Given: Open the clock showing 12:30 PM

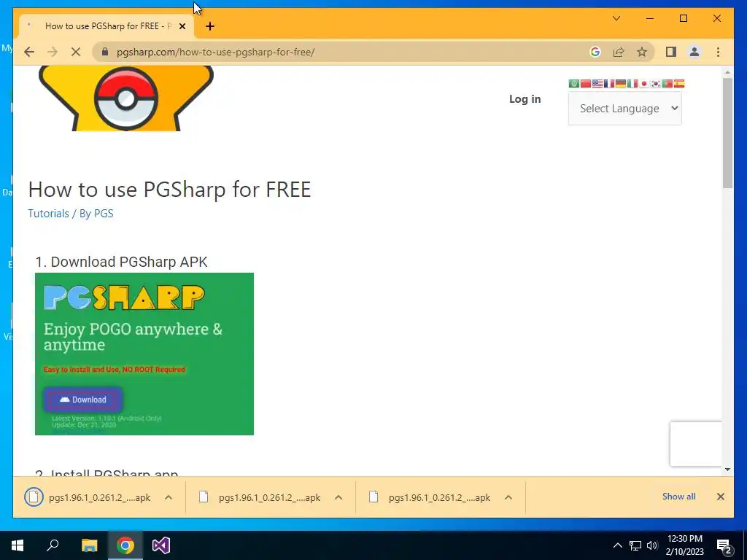Looking at the screenshot, I should pos(684,545).
